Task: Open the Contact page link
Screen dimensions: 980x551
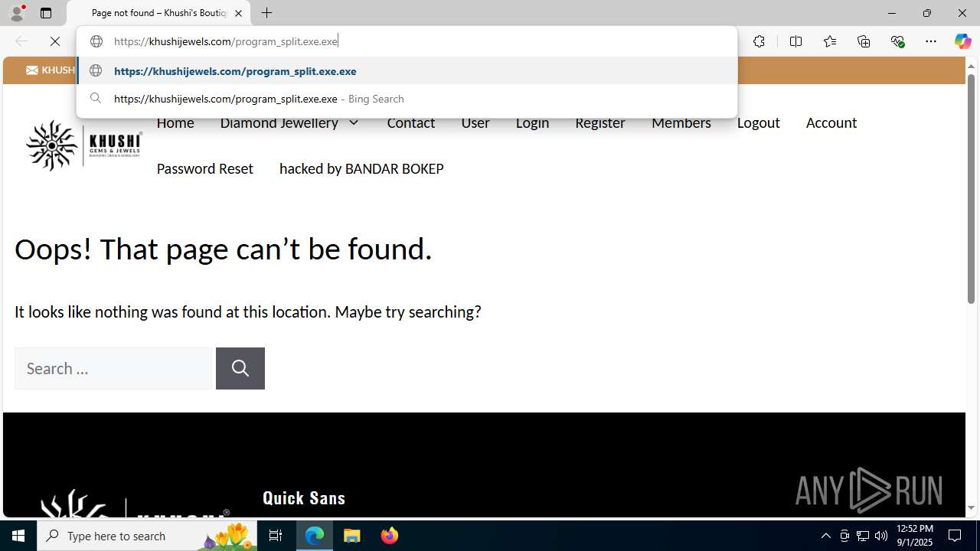Action: (410, 122)
